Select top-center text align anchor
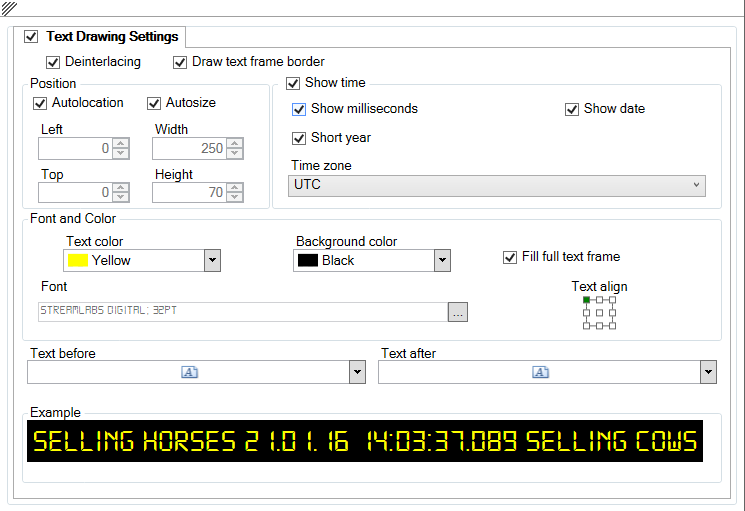Image resolution: width=745 pixels, height=511 pixels. coord(600,300)
